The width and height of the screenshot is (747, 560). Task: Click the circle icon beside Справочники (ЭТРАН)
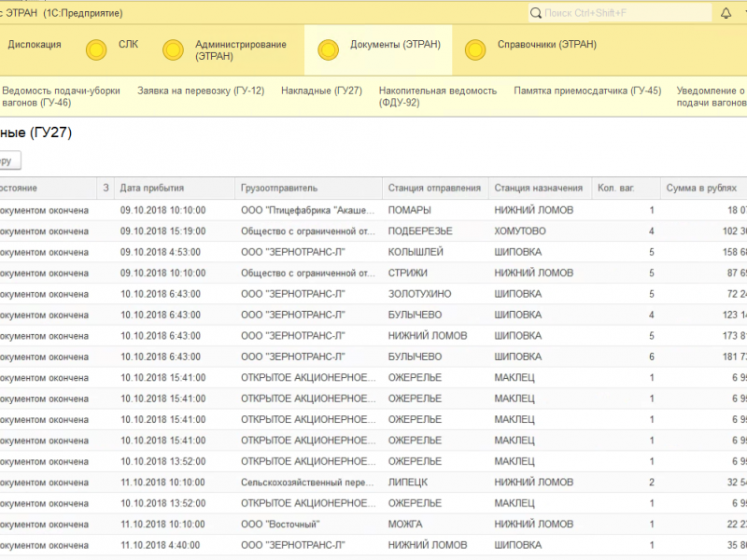pos(475,49)
